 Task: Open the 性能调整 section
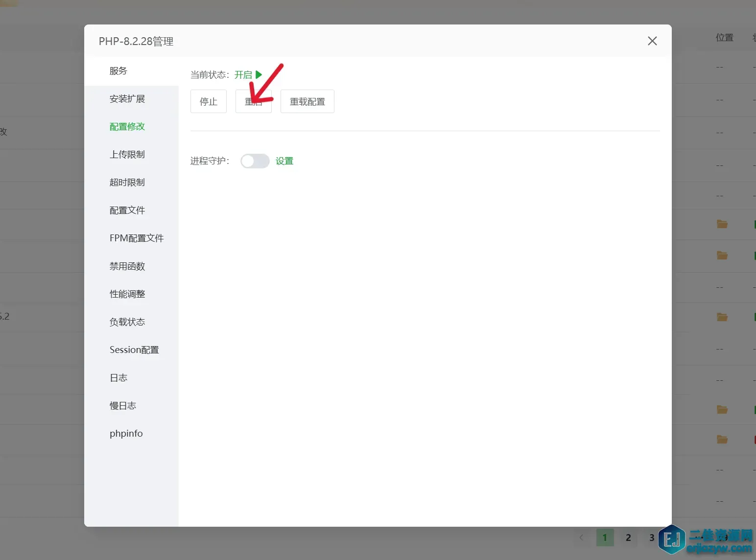127,294
